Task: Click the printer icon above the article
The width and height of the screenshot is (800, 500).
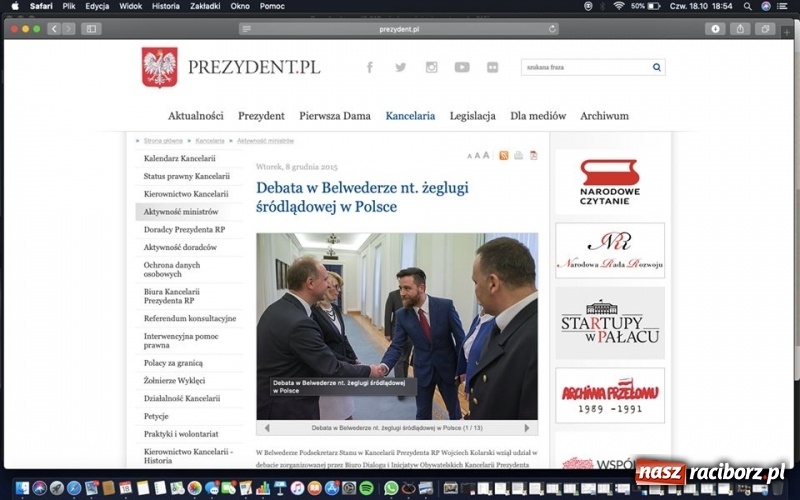Action: 518,156
